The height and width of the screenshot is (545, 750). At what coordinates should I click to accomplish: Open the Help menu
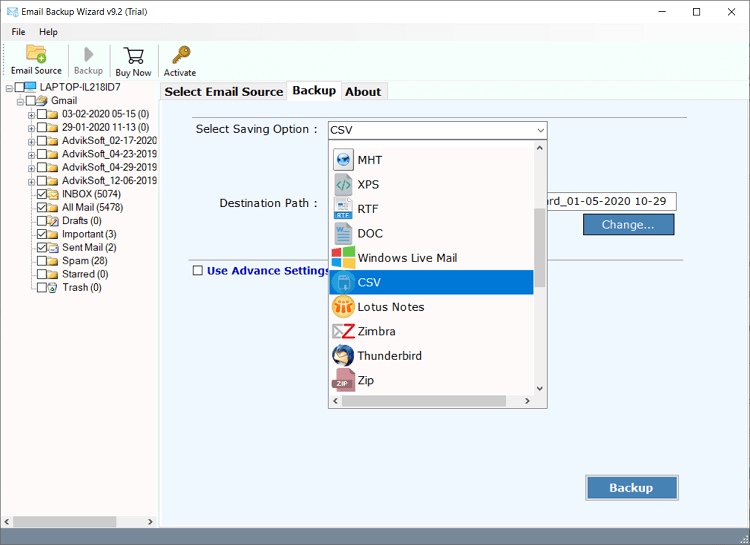coord(48,32)
